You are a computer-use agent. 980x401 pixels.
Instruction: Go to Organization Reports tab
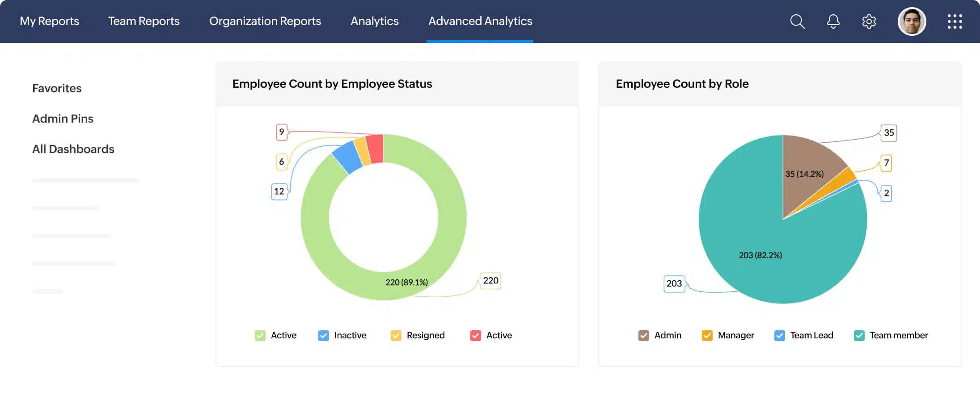point(265,21)
